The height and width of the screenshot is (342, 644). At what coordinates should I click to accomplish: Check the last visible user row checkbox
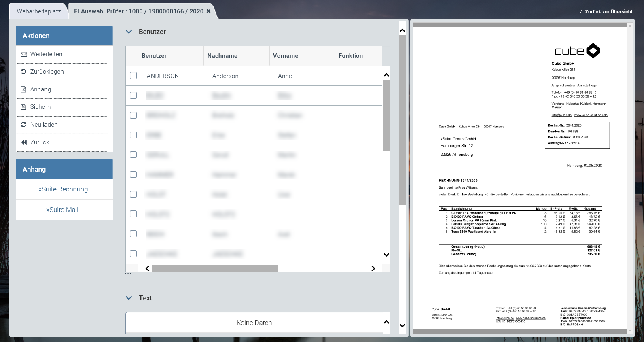pos(133,254)
